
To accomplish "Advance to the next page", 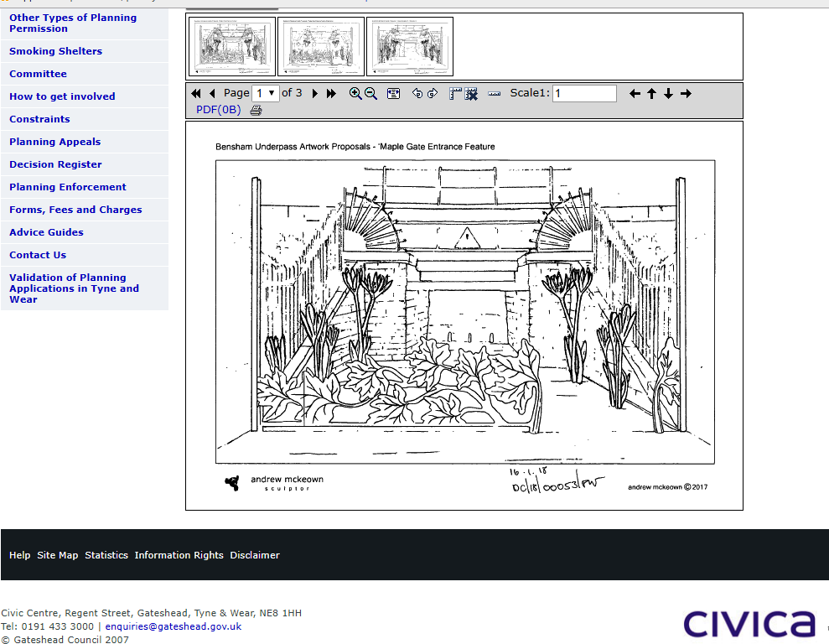I will [x=315, y=94].
